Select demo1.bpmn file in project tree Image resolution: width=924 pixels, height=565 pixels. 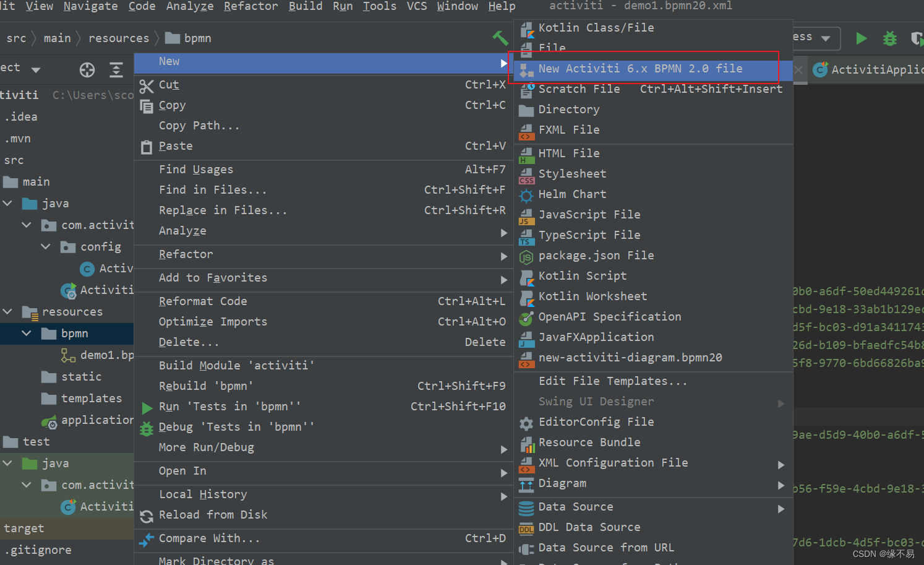pyautogui.click(x=97, y=355)
